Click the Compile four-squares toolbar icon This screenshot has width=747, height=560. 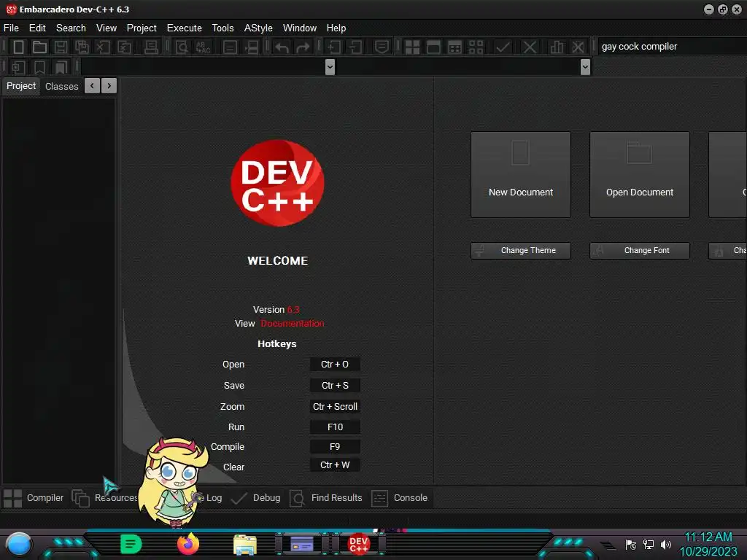click(x=412, y=47)
